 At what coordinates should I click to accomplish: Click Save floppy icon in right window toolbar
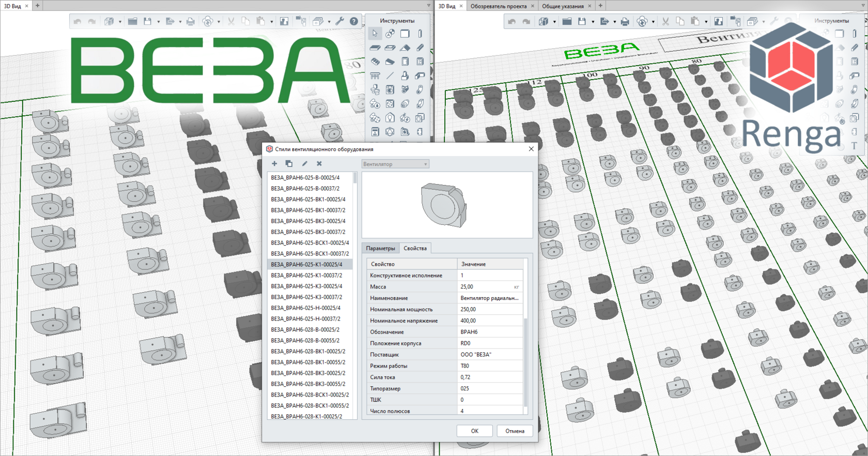[x=582, y=21]
